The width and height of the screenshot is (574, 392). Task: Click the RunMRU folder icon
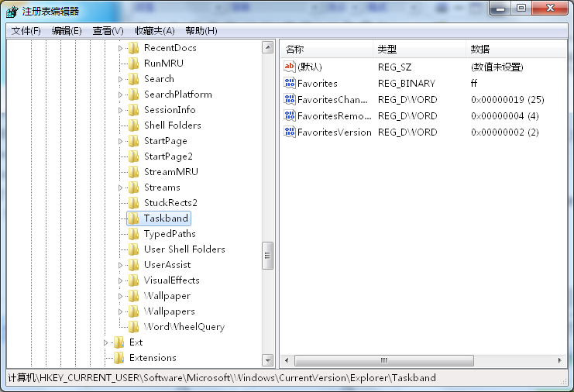[133, 64]
